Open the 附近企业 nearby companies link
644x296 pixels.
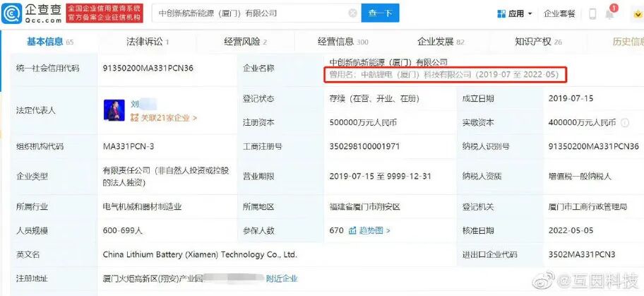tap(282, 278)
